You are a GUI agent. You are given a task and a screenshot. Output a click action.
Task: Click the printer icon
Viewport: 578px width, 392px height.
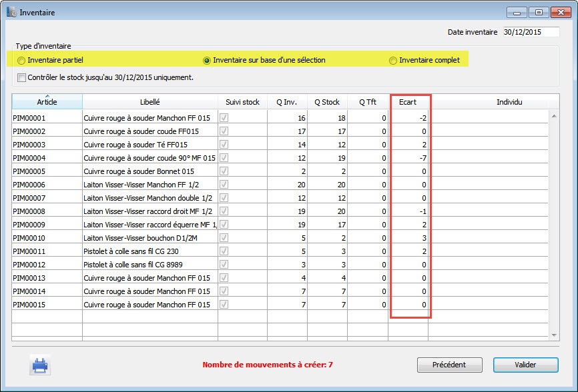point(40,365)
